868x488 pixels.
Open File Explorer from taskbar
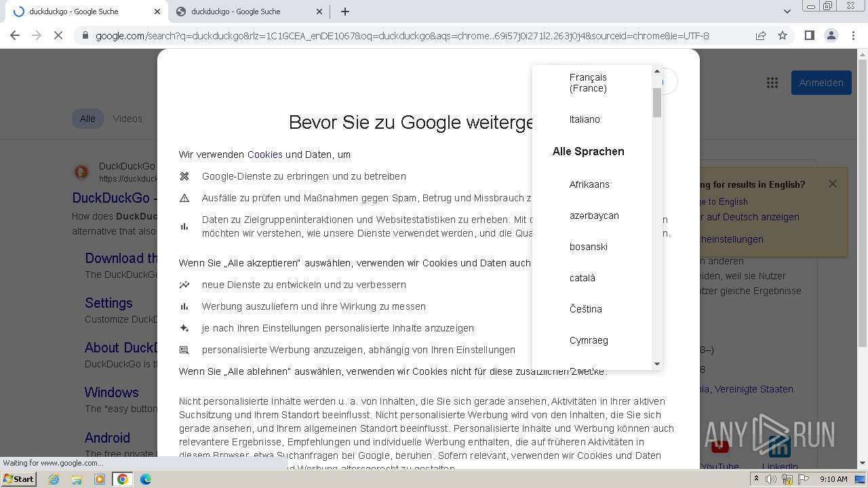(x=77, y=479)
